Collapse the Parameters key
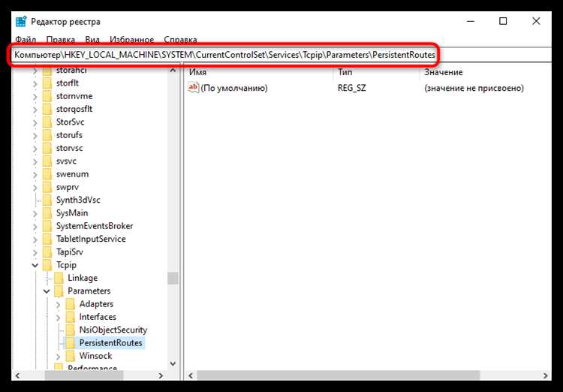 (47, 291)
